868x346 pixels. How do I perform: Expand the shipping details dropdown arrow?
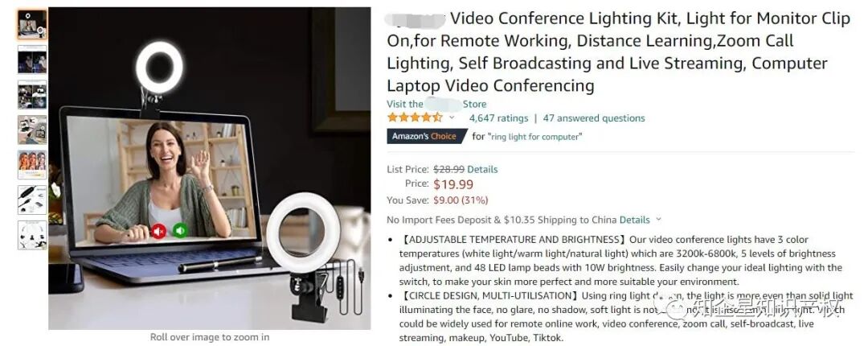(x=659, y=220)
